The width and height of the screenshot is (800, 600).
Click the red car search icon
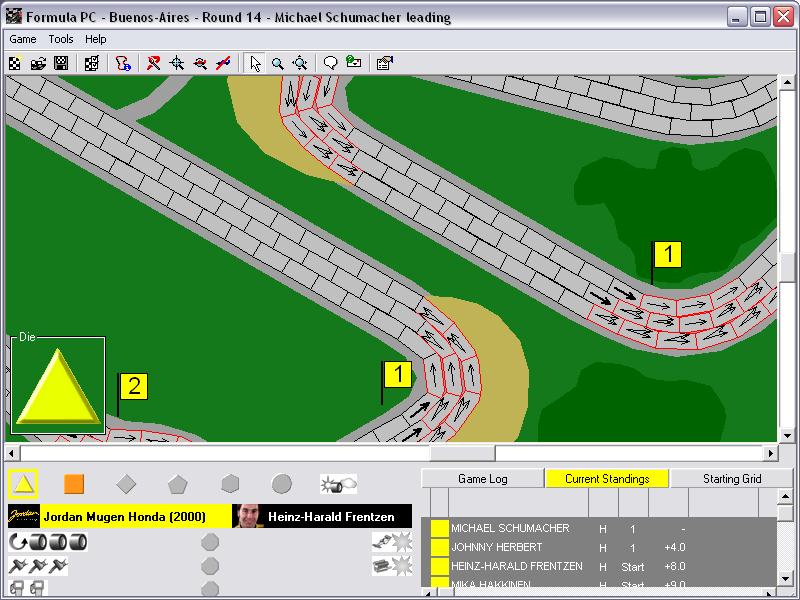[200, 63]
